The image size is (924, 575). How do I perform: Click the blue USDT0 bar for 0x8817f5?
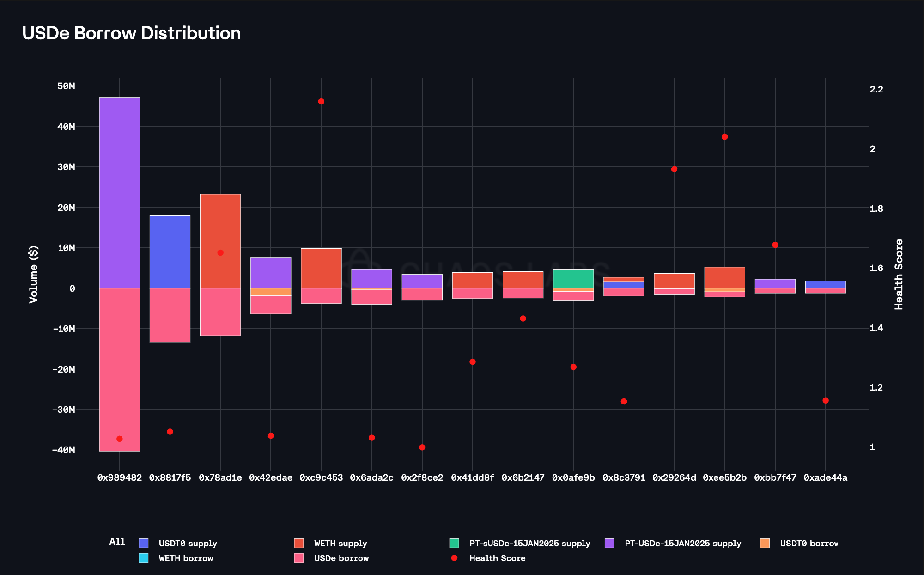pyautogui.click(x=170, y=252)
